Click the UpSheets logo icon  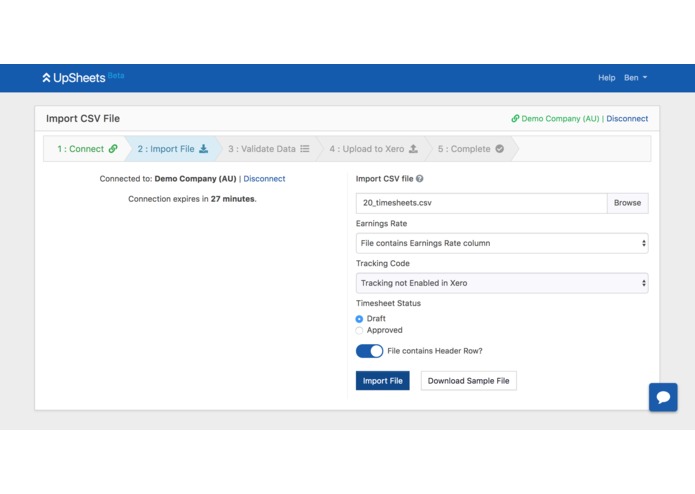(x=46, y=78)
